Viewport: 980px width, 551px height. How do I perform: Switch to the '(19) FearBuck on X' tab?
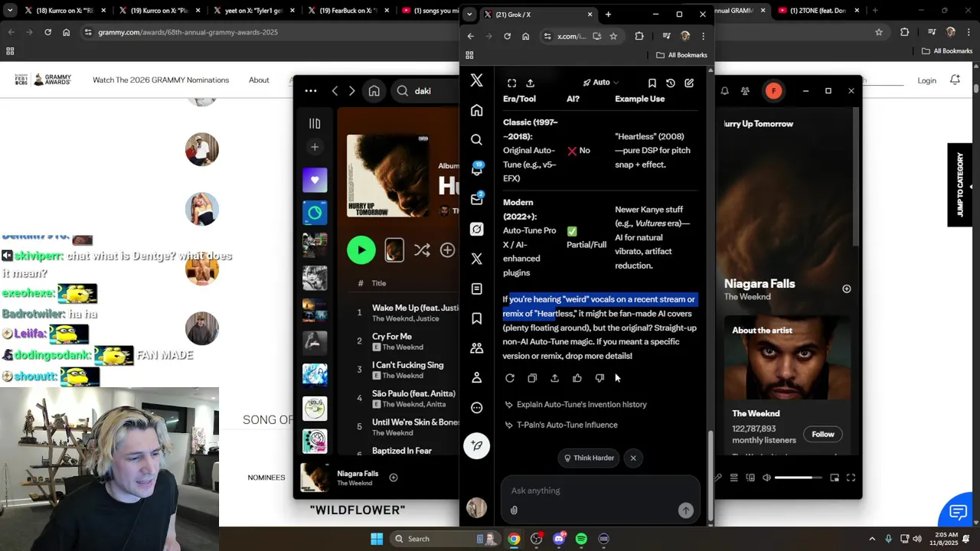click(347, 11)
